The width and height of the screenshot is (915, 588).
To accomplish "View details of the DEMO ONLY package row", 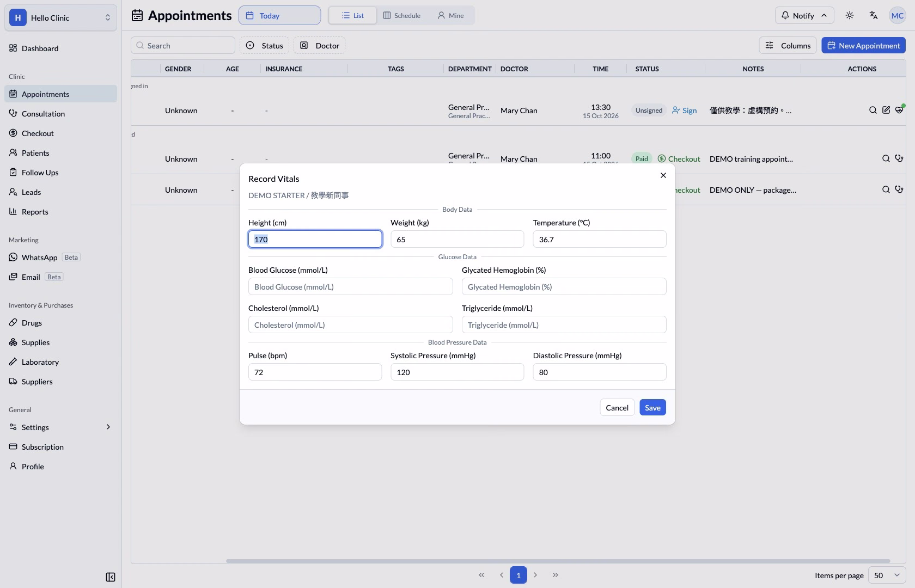I will pos(886,190).
